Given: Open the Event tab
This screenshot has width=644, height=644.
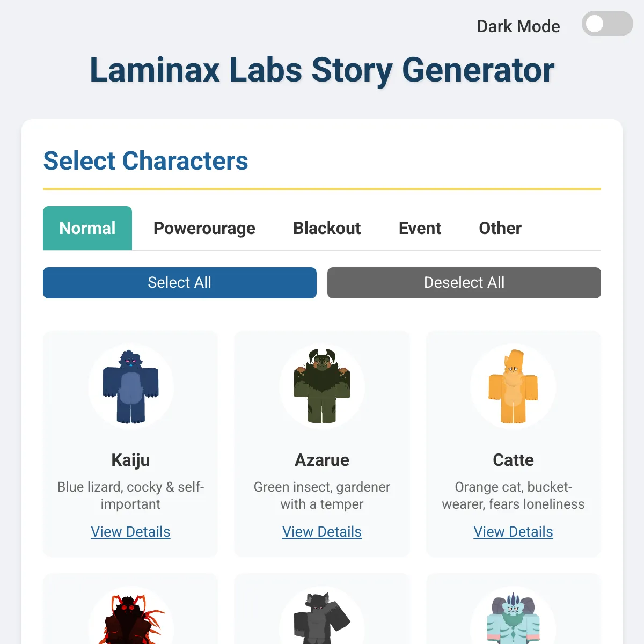Looking at the screenshot, I should coord(420,228).
